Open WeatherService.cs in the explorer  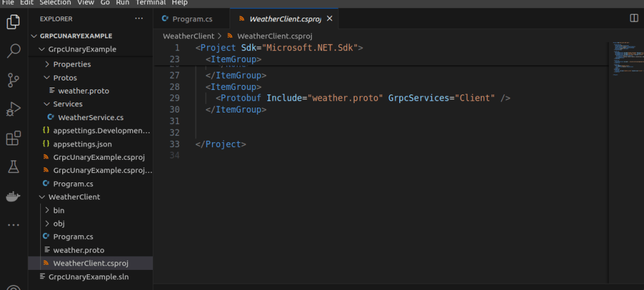click(90, 117)
